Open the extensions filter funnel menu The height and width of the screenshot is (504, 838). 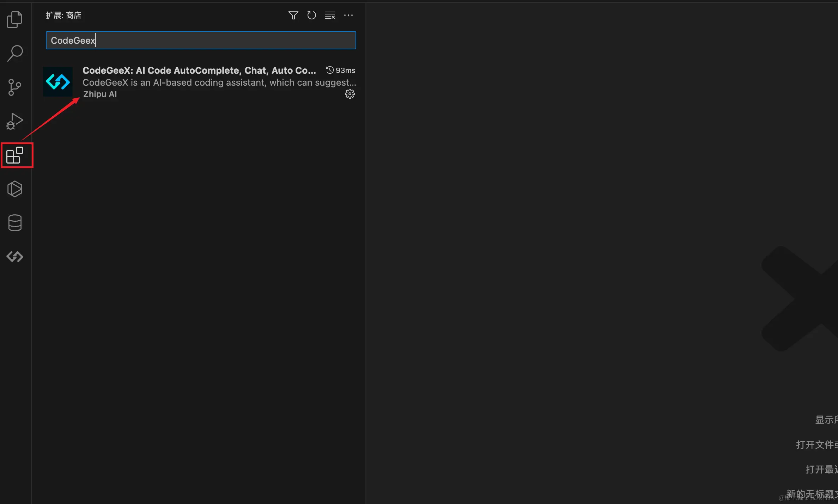tap(293, 15)
